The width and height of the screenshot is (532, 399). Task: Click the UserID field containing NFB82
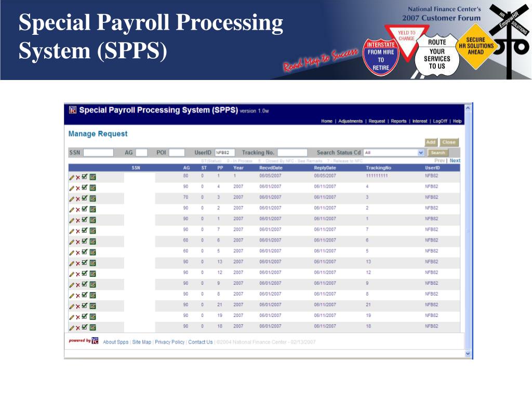coord(224,153)
